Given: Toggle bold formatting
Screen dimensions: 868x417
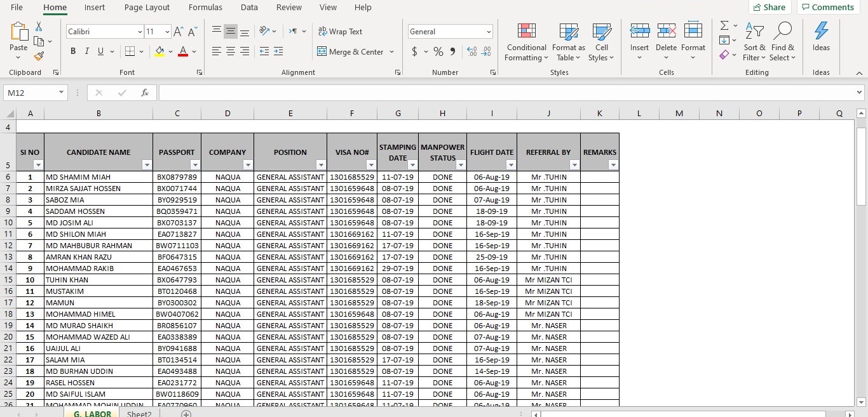Looking at the screenshot, I should pos(73,51).
